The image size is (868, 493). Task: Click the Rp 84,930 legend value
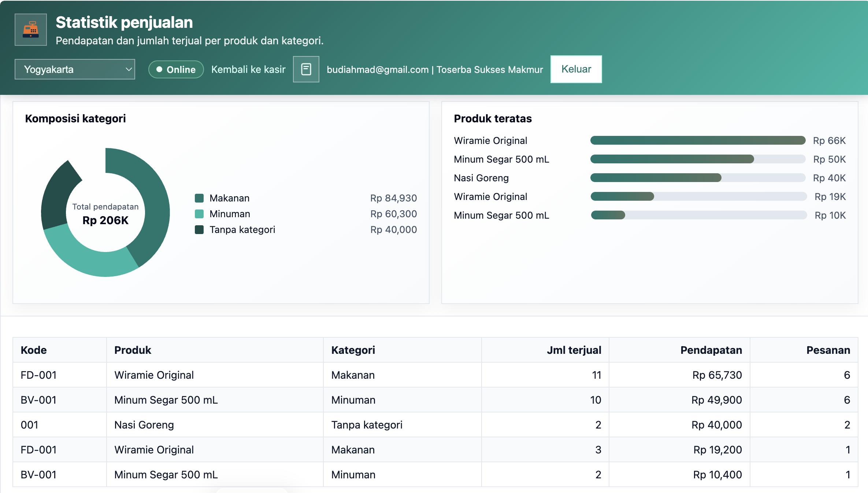click(393, 198)
